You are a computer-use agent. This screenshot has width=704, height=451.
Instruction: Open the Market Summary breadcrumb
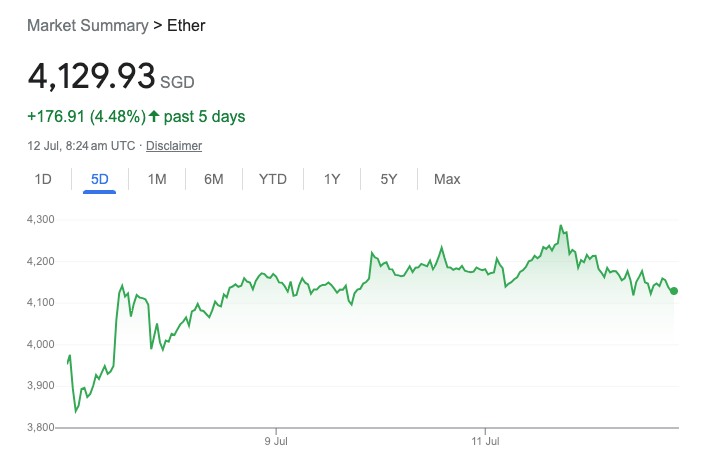(87, 25)
